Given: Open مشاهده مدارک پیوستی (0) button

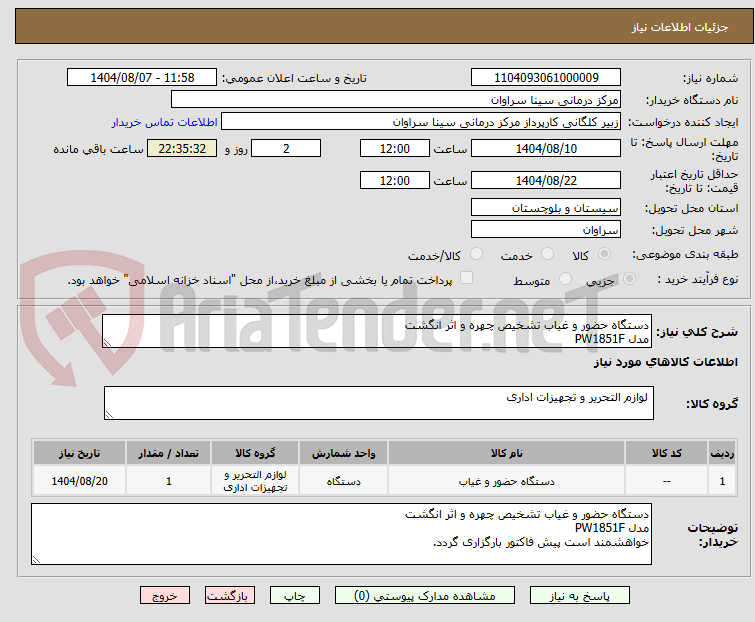Looking at the screenshot, I should (425, 596).
